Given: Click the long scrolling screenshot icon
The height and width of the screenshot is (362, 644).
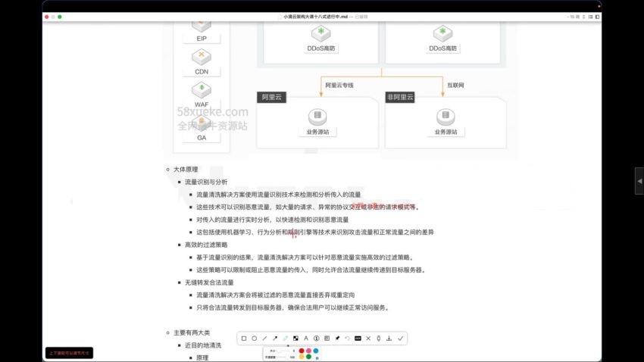Looking at the screenshot, I should tap(379, 339).
